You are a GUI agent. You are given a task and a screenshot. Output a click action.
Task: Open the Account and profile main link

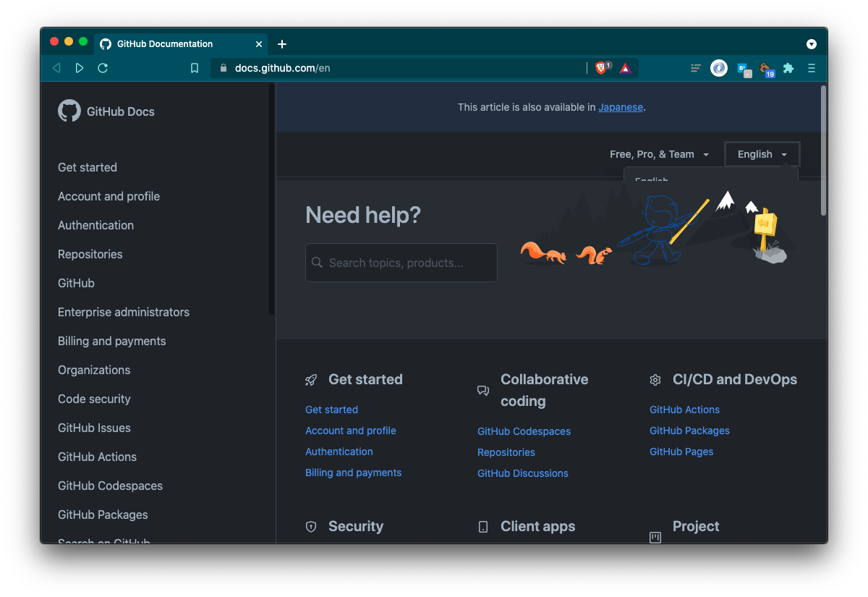click(351, 431)
